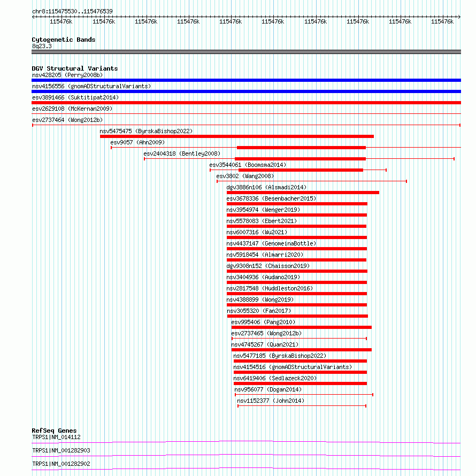The width and height of the screenshot is (476, 476).
Task: Open variant nsv6007316 (Wu2021)
Action: (x=257, y=232)
